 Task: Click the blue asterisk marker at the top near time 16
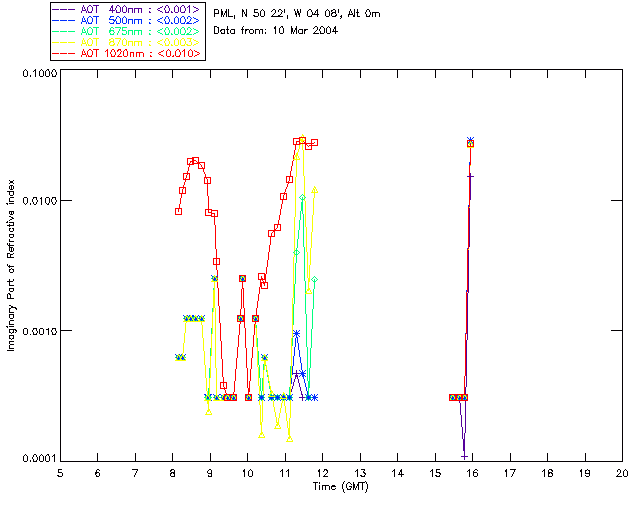tap(471, 140)
